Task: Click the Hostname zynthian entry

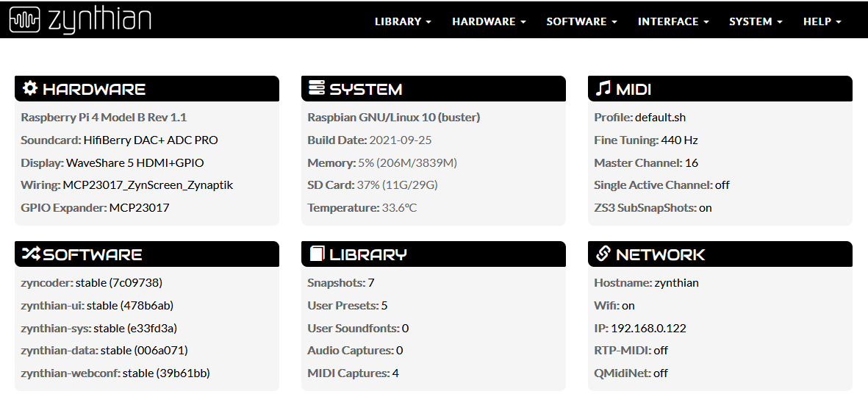Action: pos(646,283)
